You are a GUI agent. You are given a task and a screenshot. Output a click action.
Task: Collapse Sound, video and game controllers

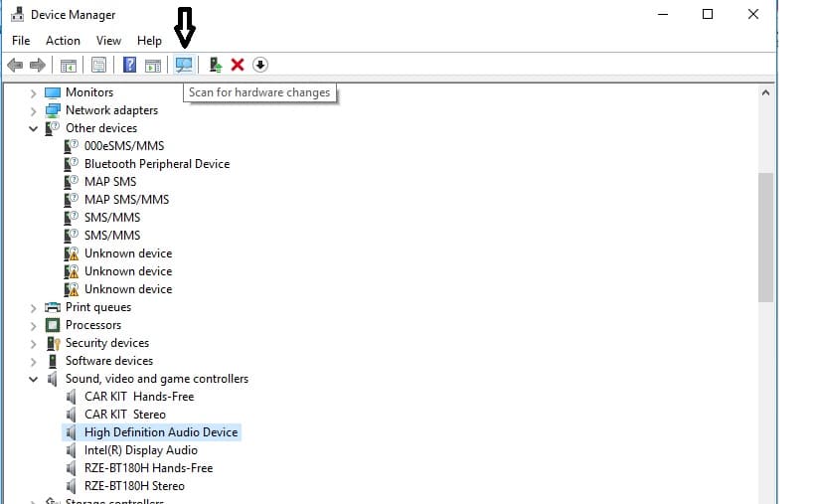click(34, 379)
